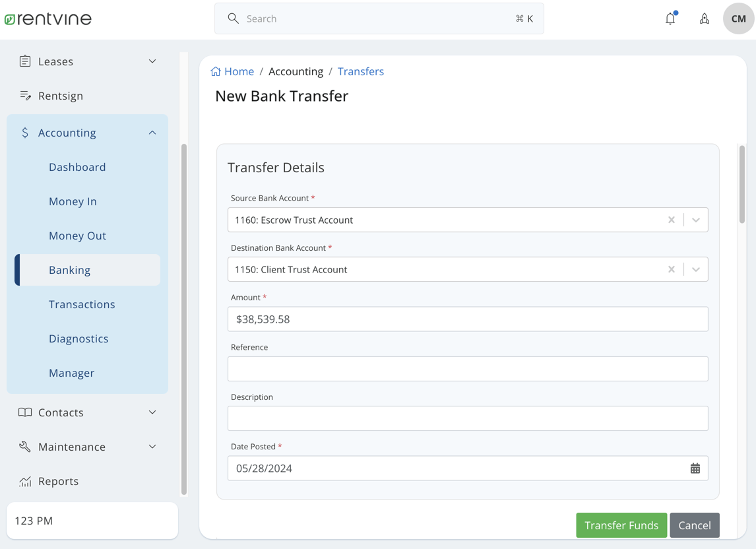
Task: Click the Home breadcrumb house icon
Action: 215,71
